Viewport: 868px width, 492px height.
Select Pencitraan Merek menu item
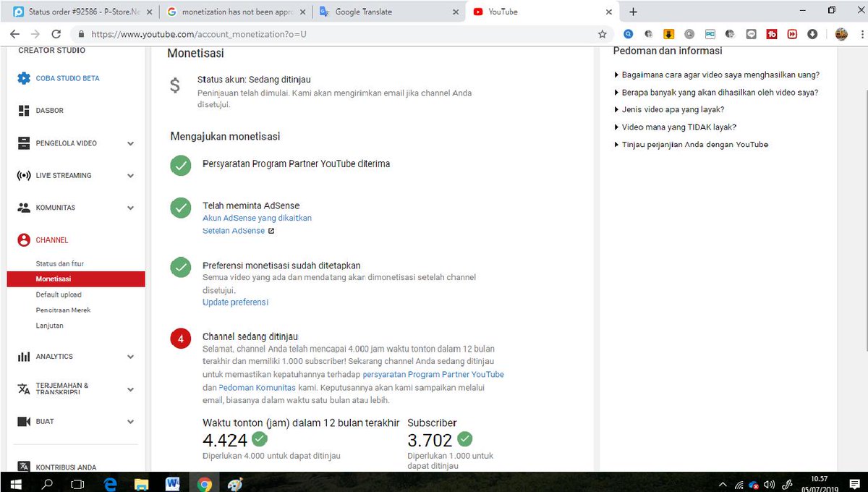pyautogui.click(x=63, y=310)
